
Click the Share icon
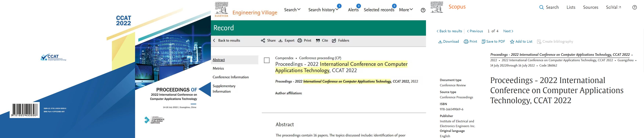pyautogui.click(x=263, y=41)
